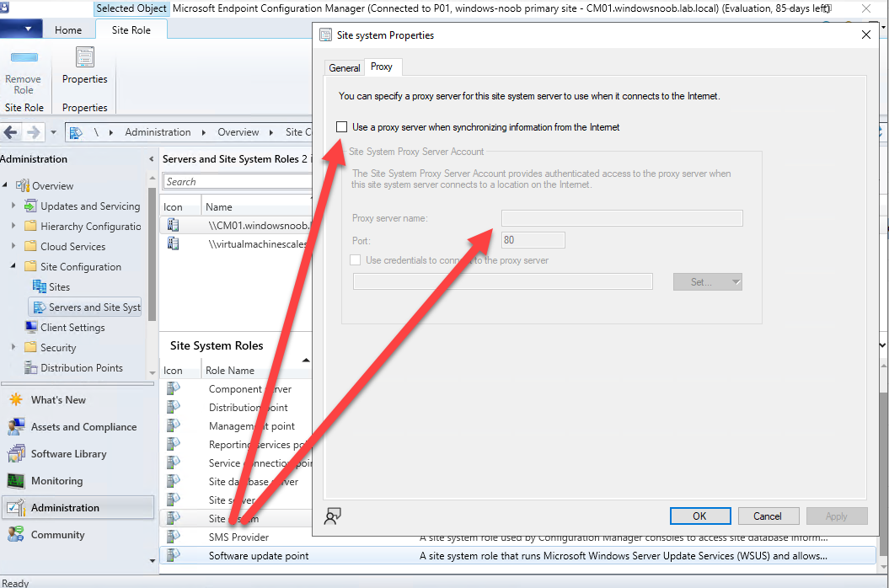Collapse the Site Configuration tree node

pyautogui.click(x=13, y=267)
